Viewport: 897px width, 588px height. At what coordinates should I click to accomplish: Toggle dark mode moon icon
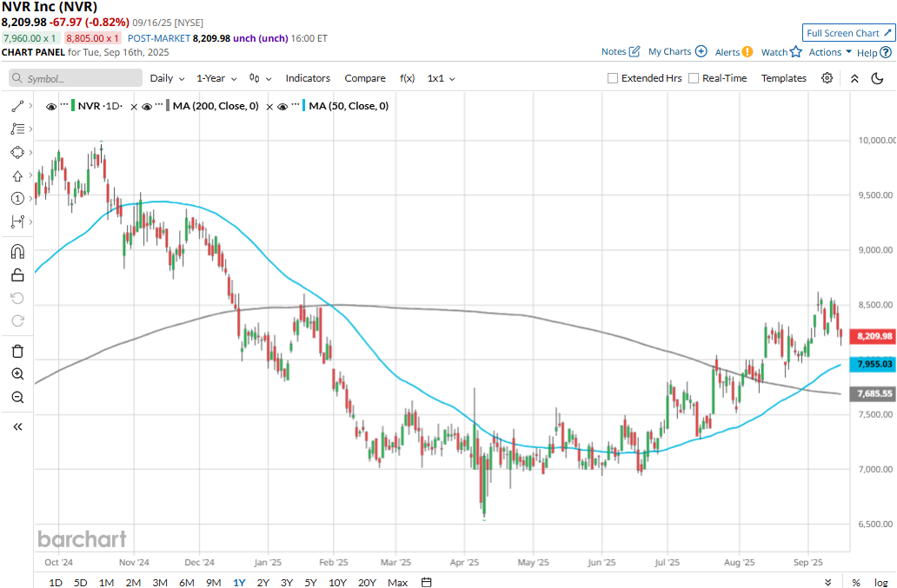[x=877, y=78]
